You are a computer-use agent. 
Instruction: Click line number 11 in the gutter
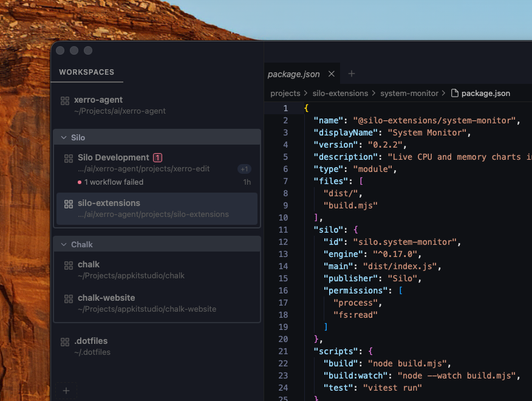coord(283,230)
